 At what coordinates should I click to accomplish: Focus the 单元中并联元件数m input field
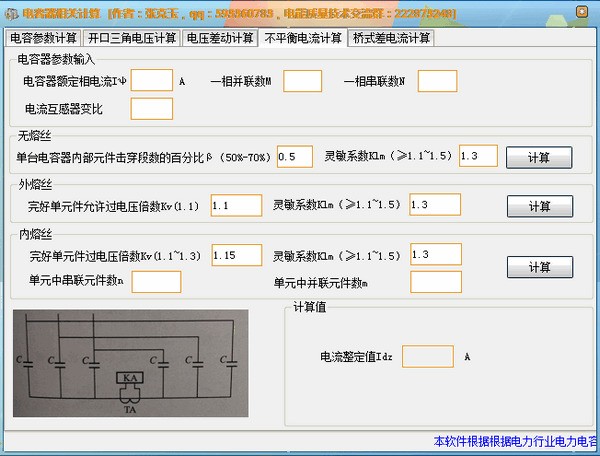pos(436,282)
